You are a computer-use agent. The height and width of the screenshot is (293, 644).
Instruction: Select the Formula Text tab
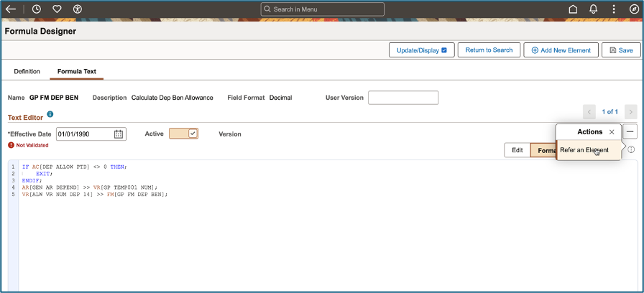[77, 71]
